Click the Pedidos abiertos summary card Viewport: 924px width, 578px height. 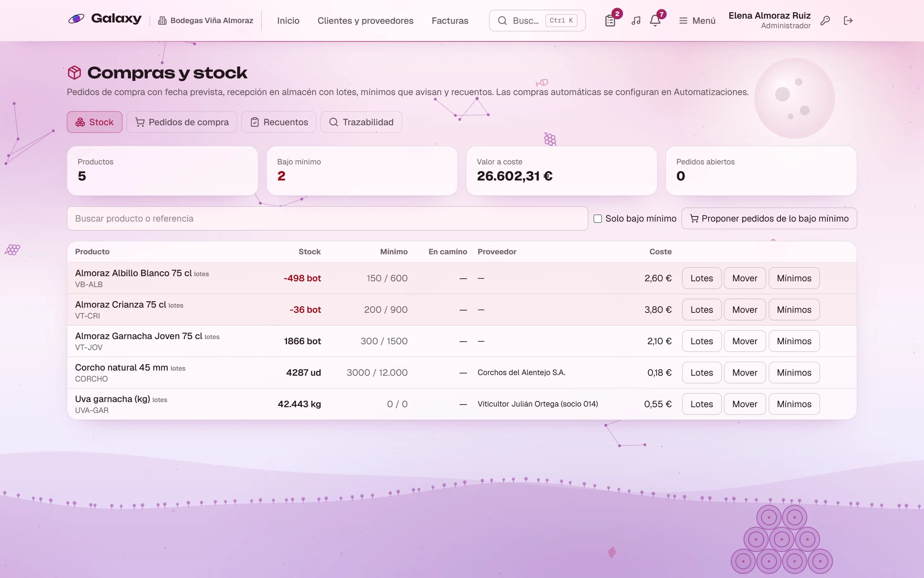pyautogui.click(x=761, y=171)
